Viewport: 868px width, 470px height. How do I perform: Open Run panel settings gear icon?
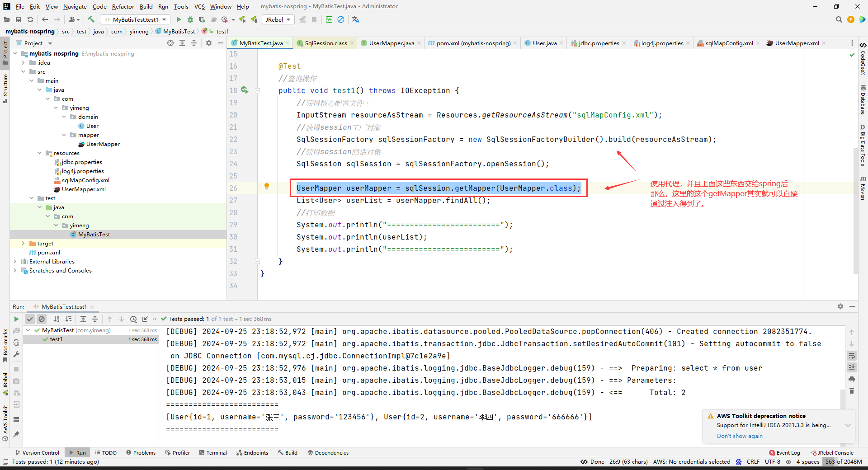[x=840, y=306]
